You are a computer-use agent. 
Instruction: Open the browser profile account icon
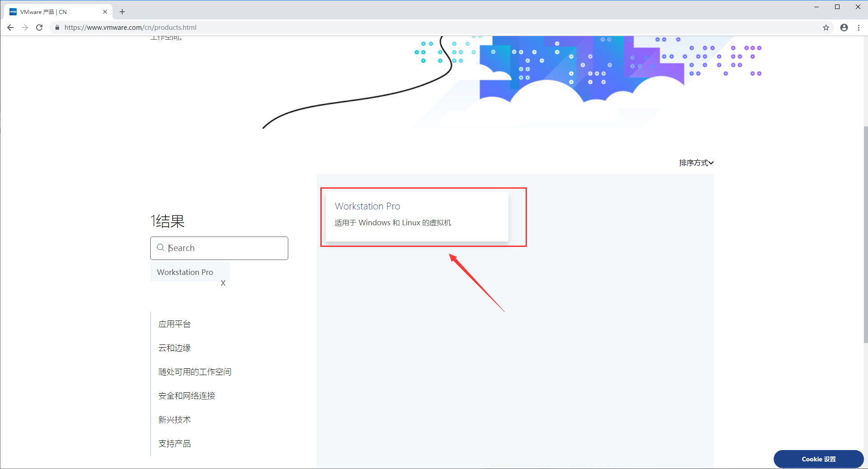click(x=844, y=28)
